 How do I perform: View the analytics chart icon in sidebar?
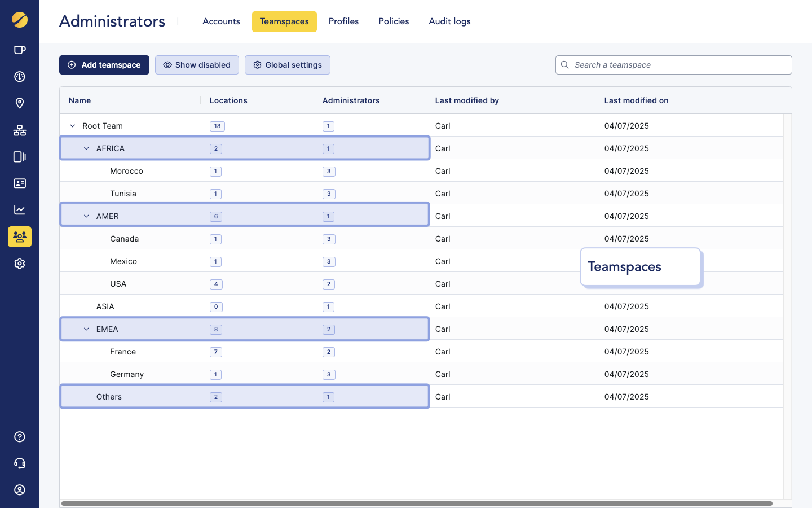pos(20,209)
